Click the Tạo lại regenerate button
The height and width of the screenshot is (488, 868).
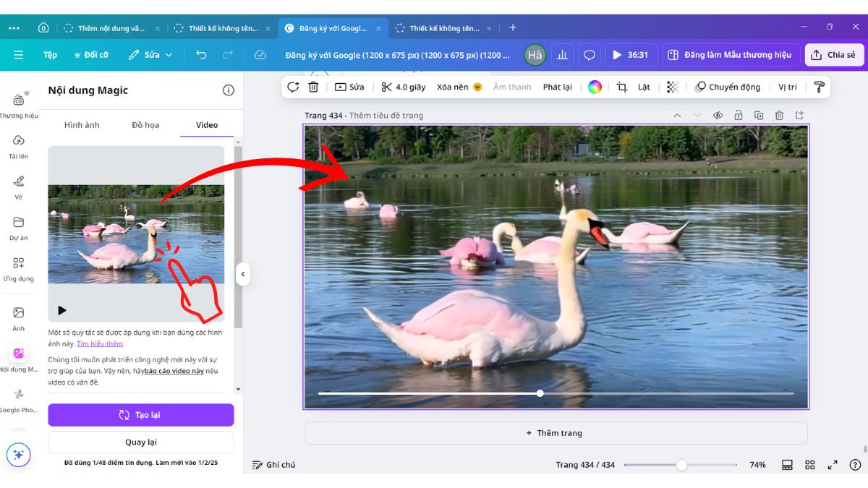140,414
